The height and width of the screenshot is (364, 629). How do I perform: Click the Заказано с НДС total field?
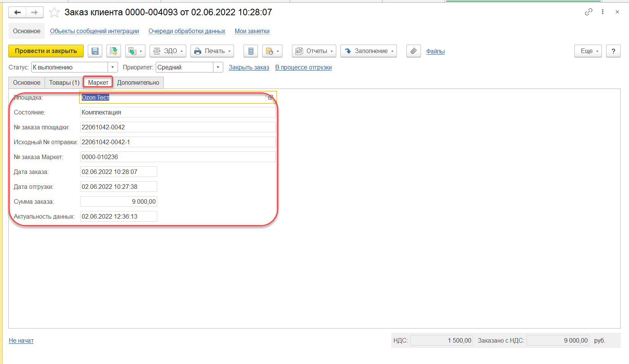click(558, 341)
